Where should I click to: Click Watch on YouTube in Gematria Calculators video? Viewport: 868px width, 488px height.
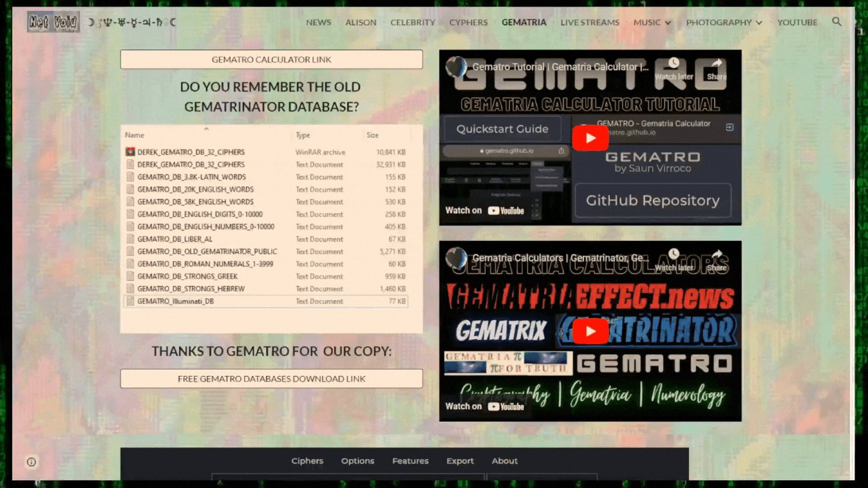pyautogui.click(x=485, y=406)
